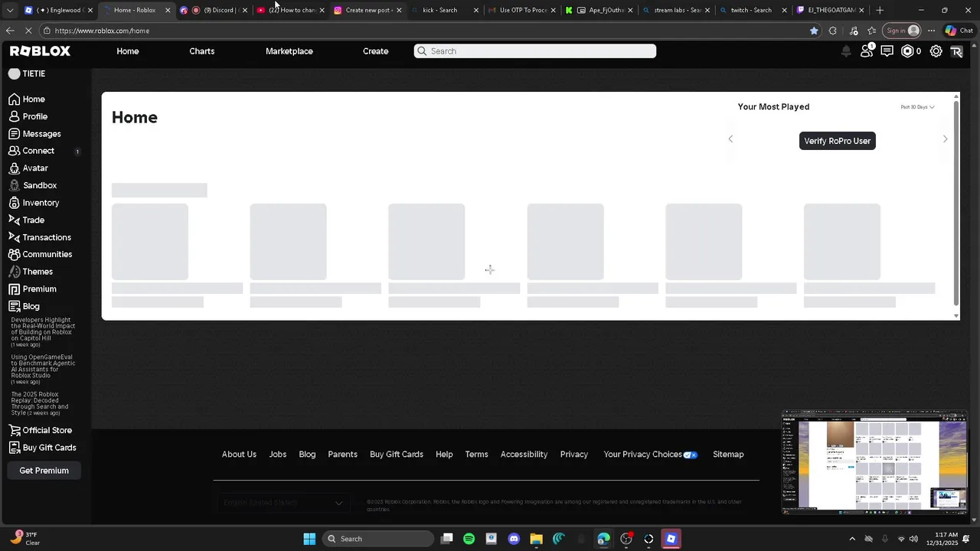Click the picture-in-picture preview thumbnail
Viewport: 980px width, 551px height.
pos(874,462)
